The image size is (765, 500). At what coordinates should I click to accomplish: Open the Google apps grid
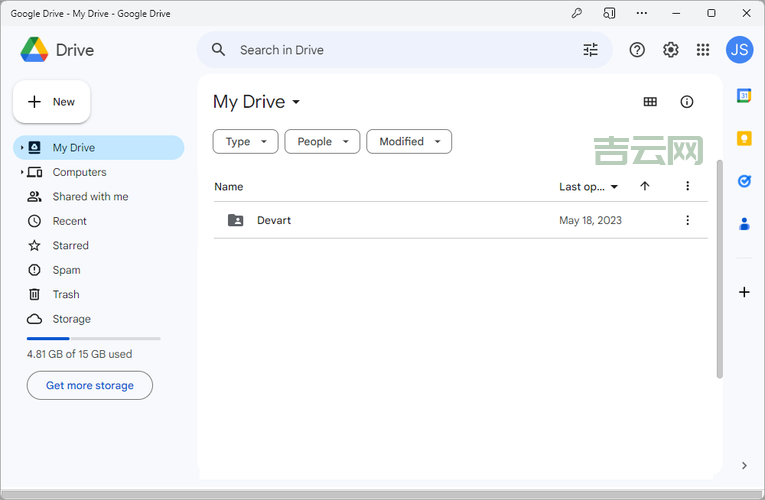703,50
